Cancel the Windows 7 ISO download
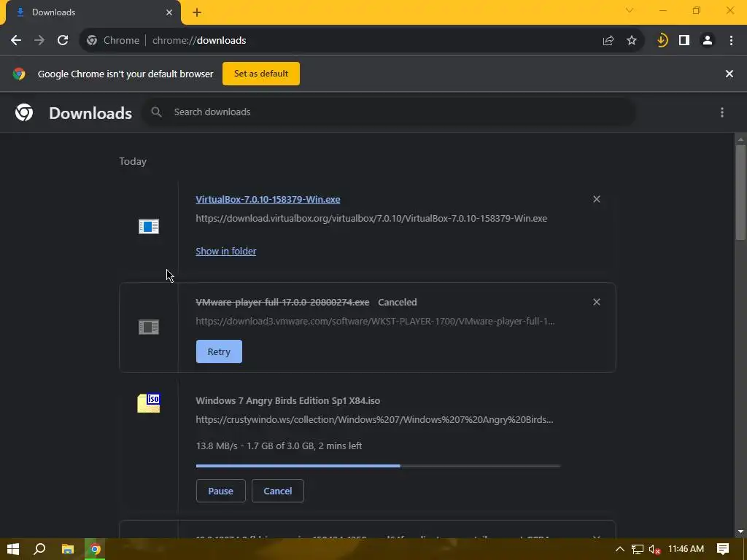 pyautogui.click(x=278, y=491)
